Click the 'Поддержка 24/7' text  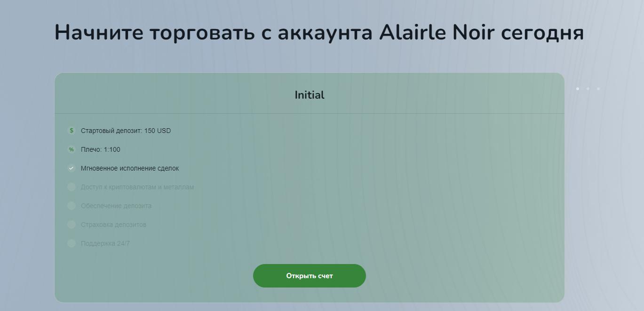point(105,243)
